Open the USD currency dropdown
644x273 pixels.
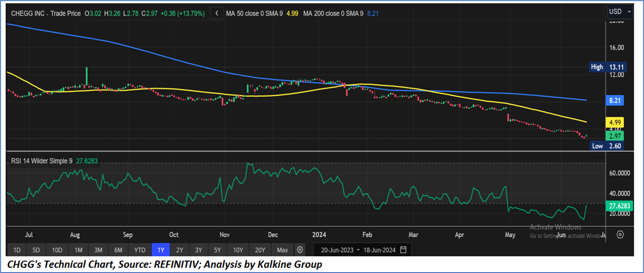620,12
